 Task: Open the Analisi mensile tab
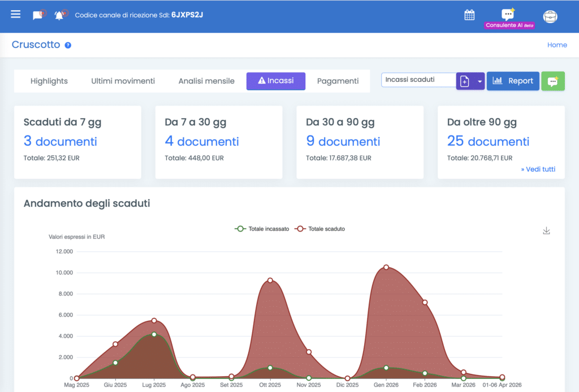206,81
